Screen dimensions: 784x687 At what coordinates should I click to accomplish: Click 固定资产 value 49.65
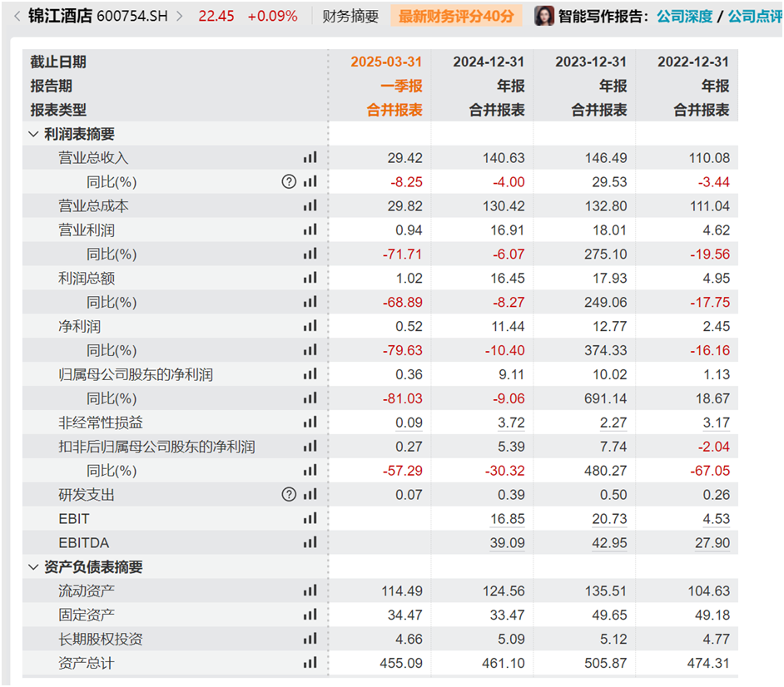(609, 615)
